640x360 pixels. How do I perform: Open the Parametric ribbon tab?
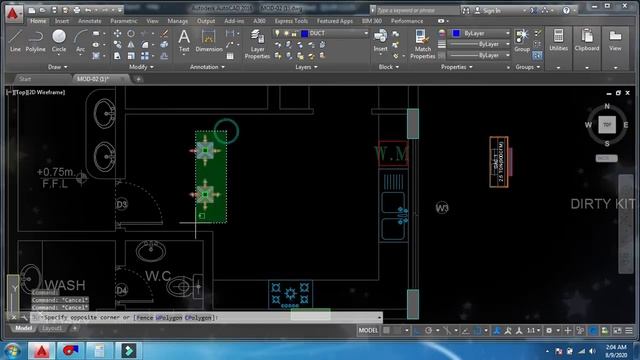(124, 21)
